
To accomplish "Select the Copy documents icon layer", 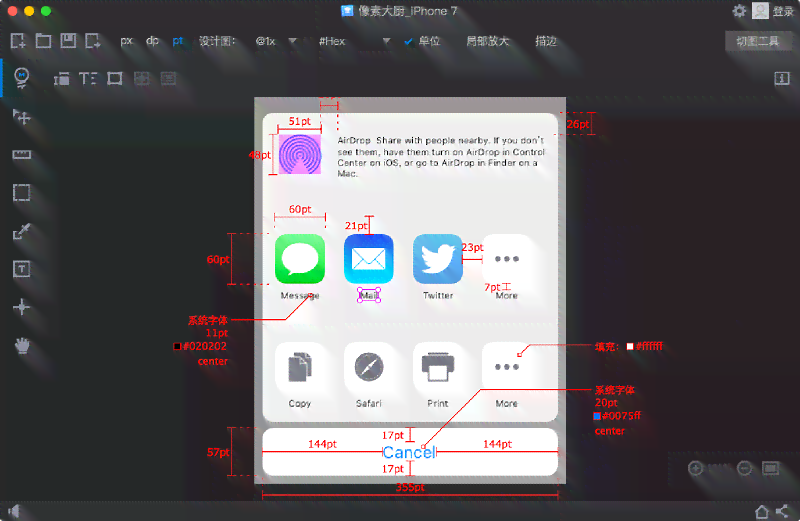I will point(300,367).
